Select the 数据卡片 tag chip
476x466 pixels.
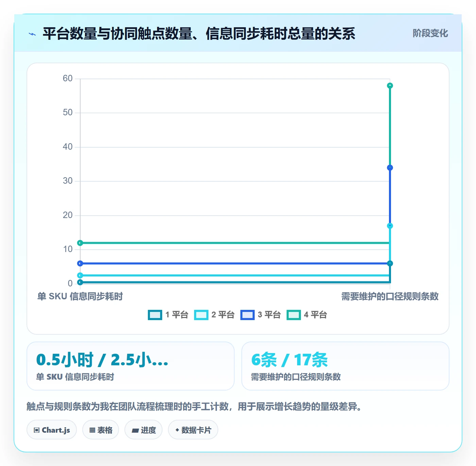click(193, 430)
